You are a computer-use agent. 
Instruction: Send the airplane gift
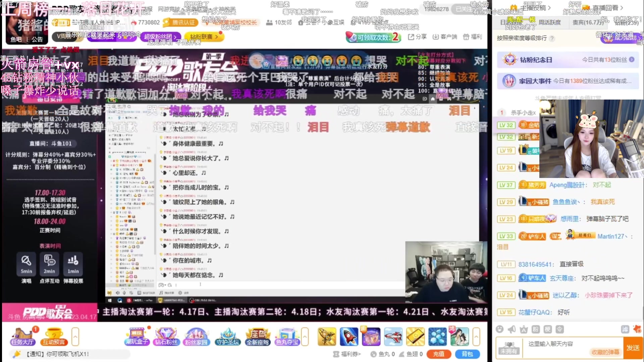pos(393,337)
